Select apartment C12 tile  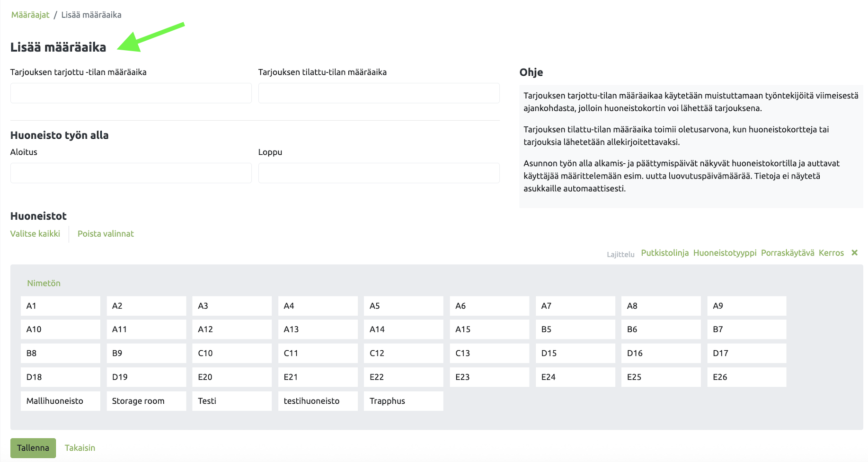point(403,353)
